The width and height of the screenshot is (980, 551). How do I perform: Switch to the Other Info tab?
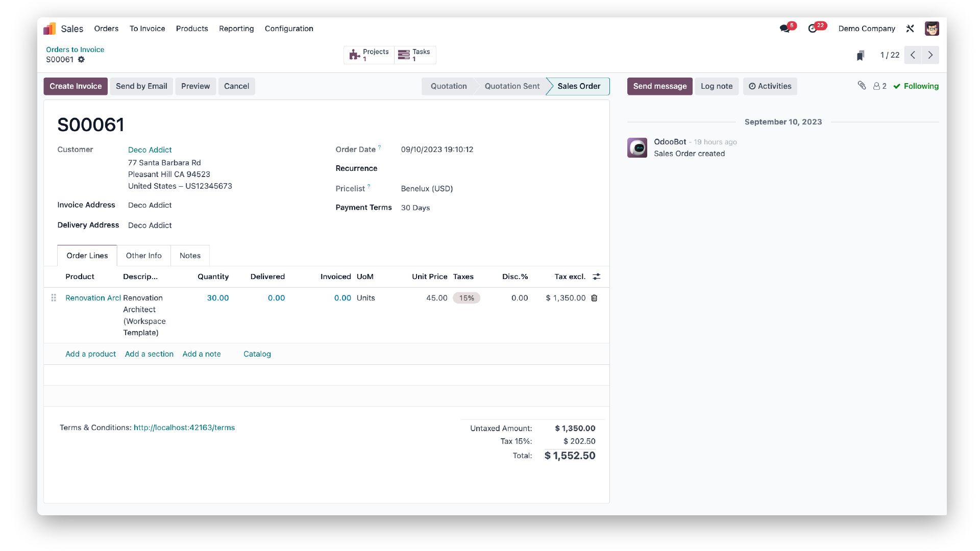coord(143,255)
